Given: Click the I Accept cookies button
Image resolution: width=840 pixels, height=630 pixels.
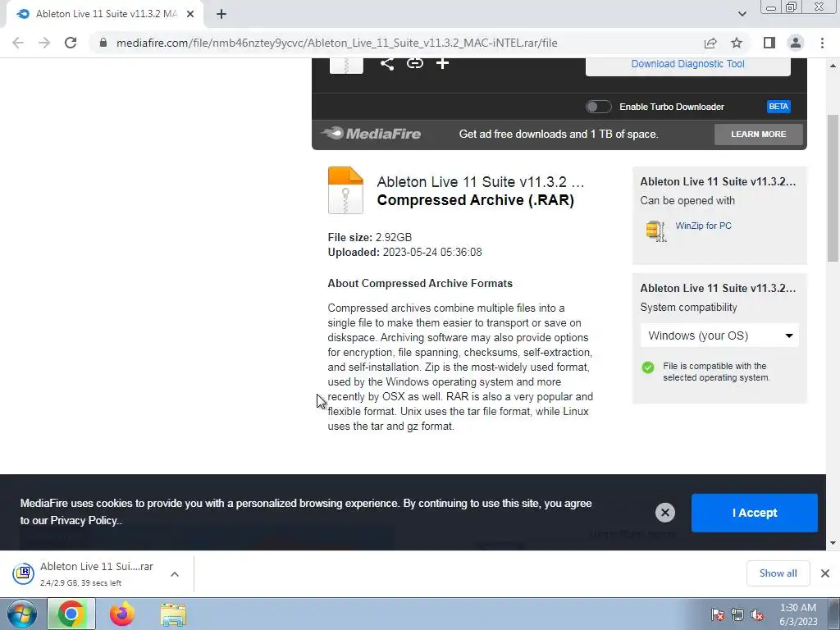Looking at the screenshot, I should pos(755,513).
